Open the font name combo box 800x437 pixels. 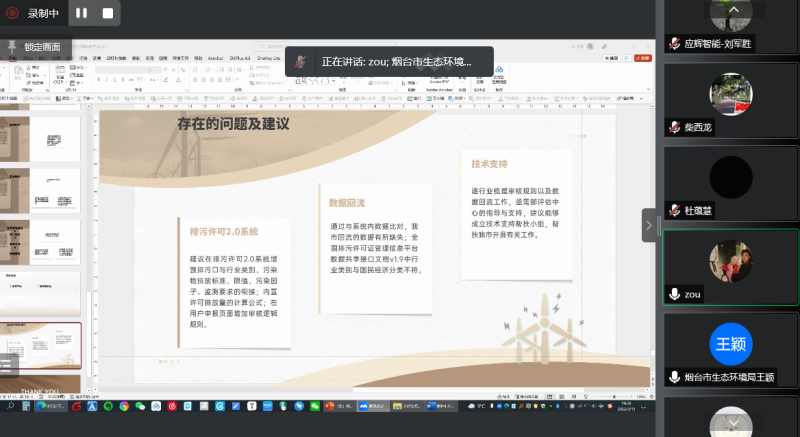[x=120, y=70]
